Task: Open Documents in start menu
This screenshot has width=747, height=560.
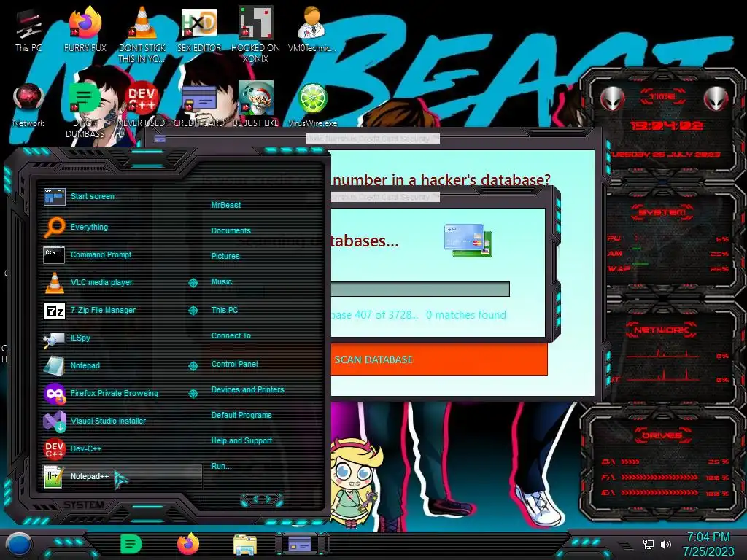Action: point(231,230)
